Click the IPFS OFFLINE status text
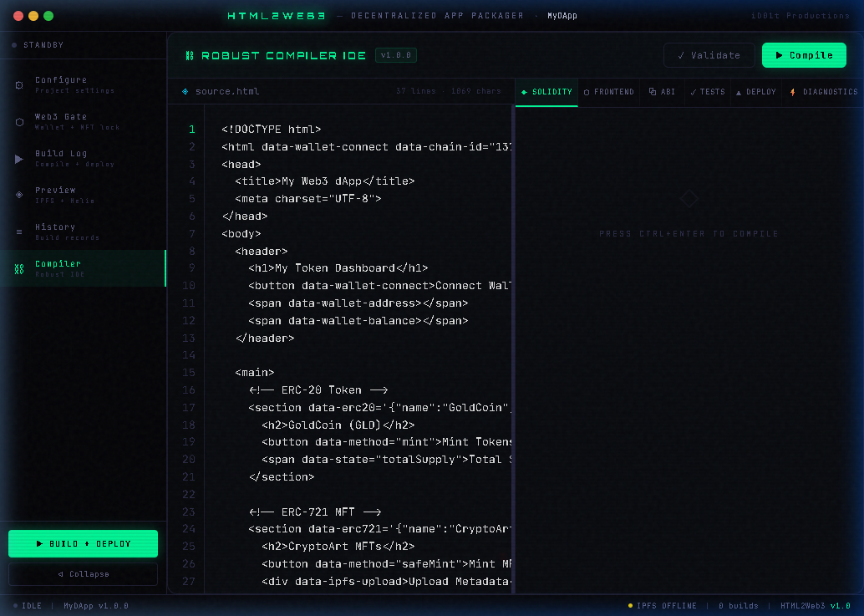The width and height of the screenshot is (864, 616). click(x=666, y=605)
